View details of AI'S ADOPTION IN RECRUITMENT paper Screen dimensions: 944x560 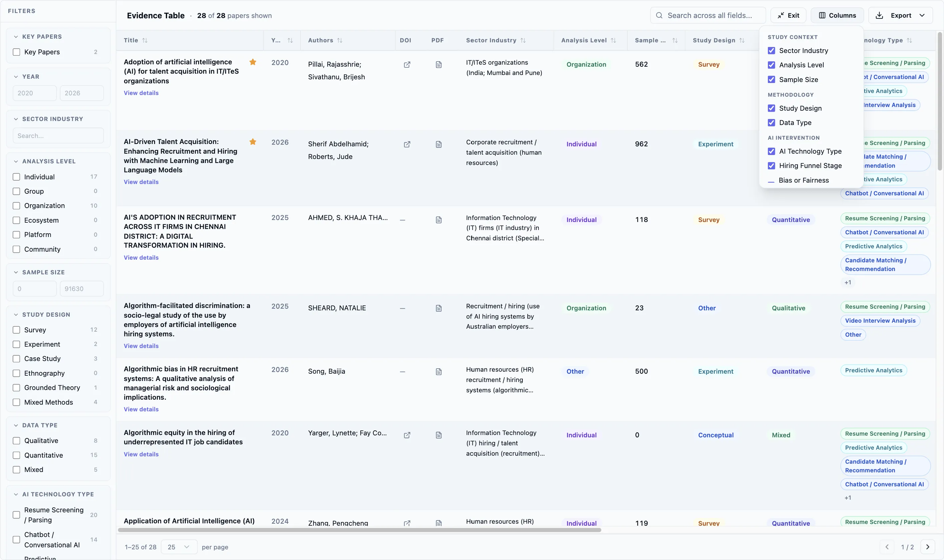click(x=141, y=258)
